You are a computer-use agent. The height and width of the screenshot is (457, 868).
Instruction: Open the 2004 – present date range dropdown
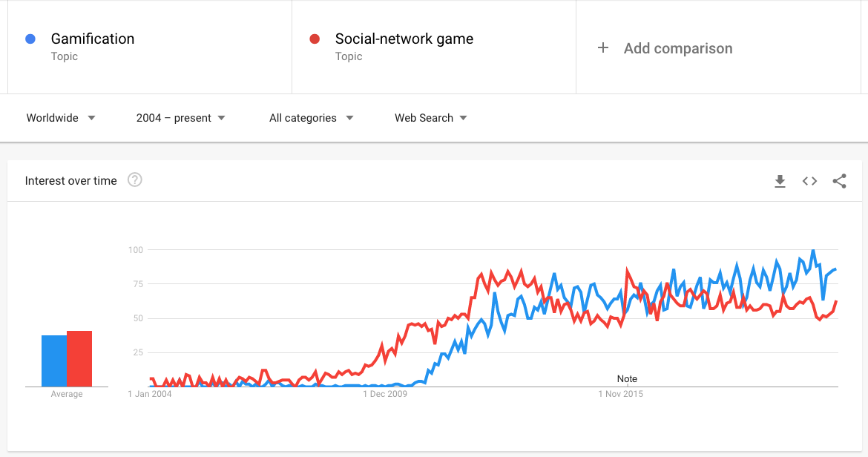point(181,118)
